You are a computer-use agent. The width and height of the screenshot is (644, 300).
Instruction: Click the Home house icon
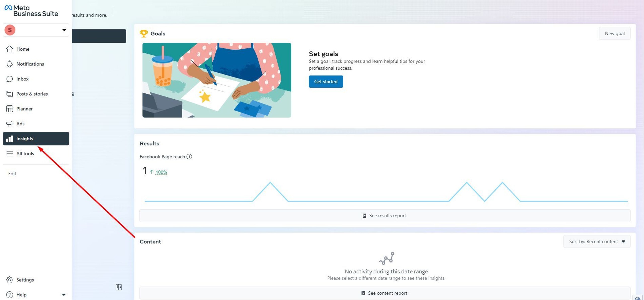10,49
